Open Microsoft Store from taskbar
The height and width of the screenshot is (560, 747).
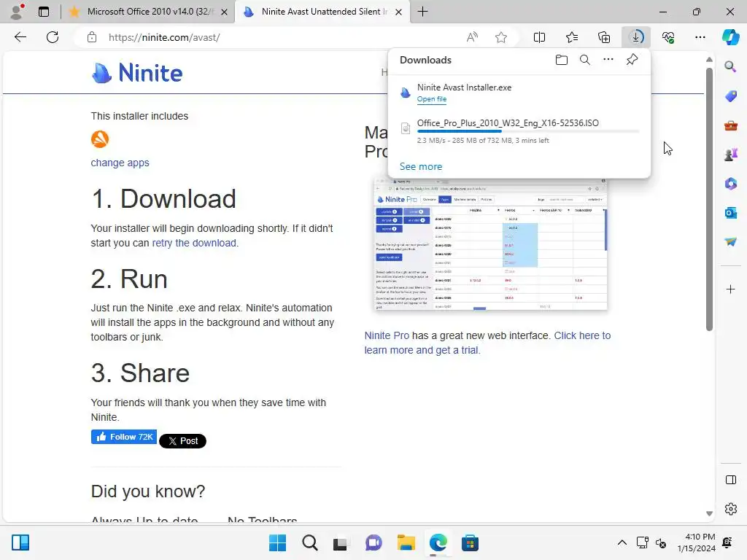(470, 542)
